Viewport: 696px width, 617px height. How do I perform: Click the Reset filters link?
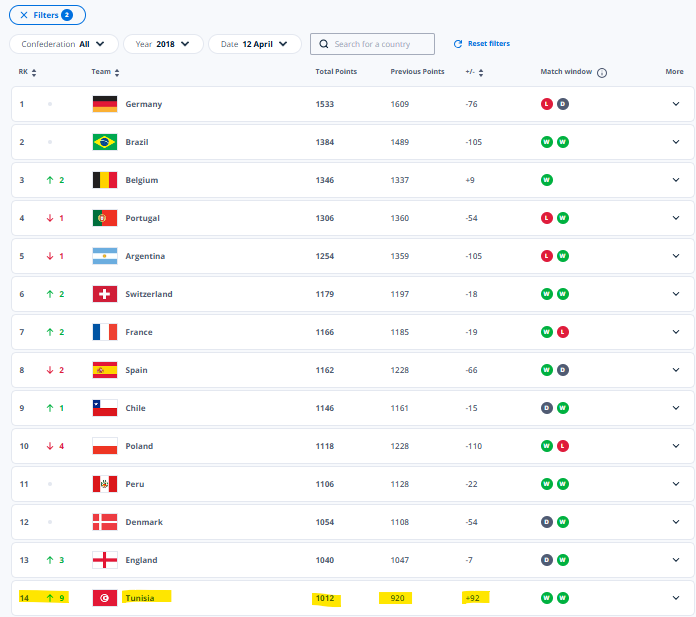pos(482,44)
